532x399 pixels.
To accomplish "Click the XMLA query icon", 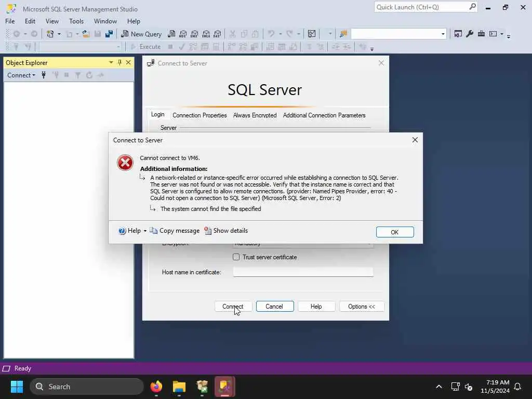I will coord(206,34).
